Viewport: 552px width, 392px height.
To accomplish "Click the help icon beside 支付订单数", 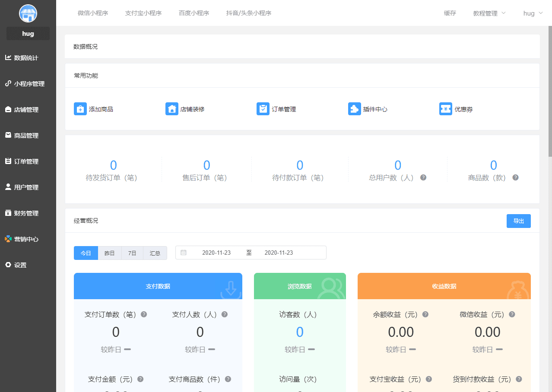I will click(x=144, y=314).
